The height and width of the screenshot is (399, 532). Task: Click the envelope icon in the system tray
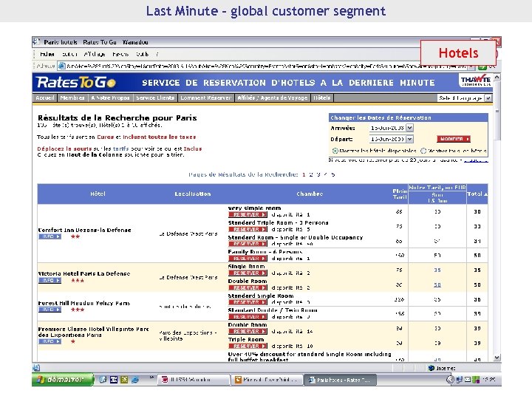(467, 380)
